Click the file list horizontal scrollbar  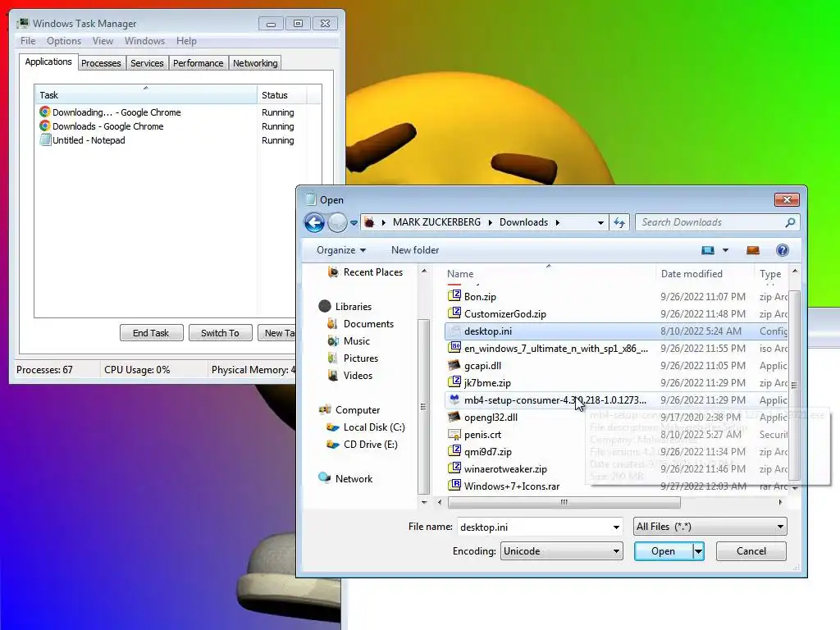pos(564,503)
